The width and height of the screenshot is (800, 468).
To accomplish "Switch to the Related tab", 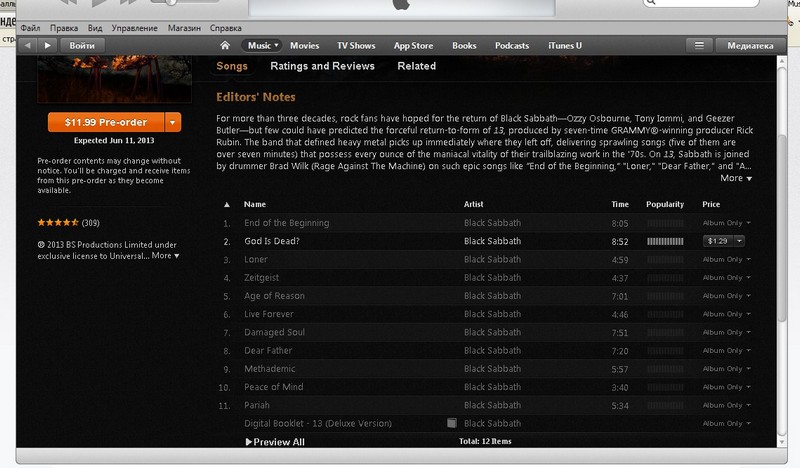I will click(x=417, y=66).
